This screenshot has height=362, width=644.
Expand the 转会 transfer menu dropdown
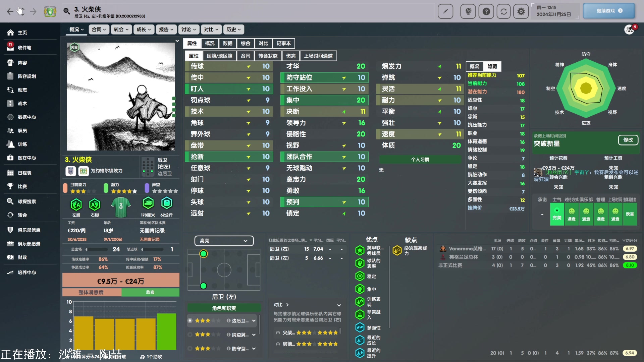point(121,29)
